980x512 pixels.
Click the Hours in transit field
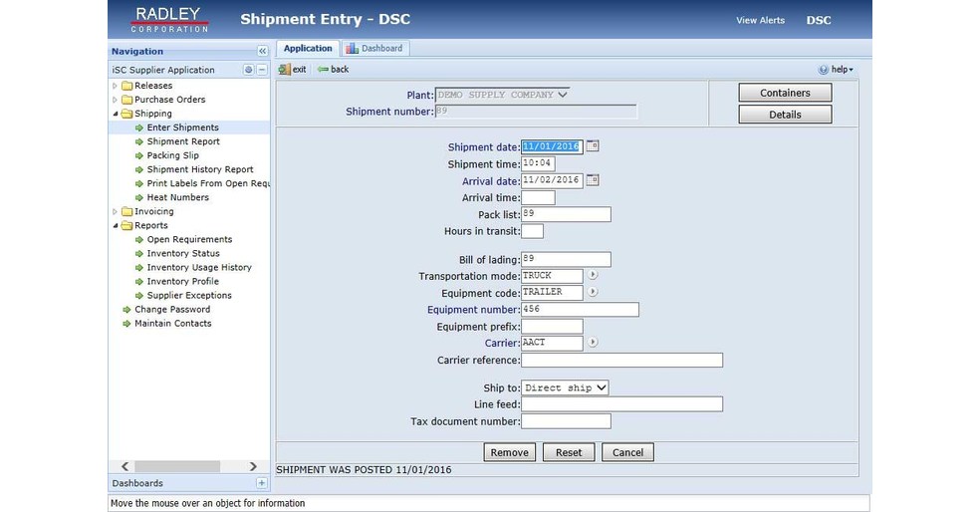[532, 231]
